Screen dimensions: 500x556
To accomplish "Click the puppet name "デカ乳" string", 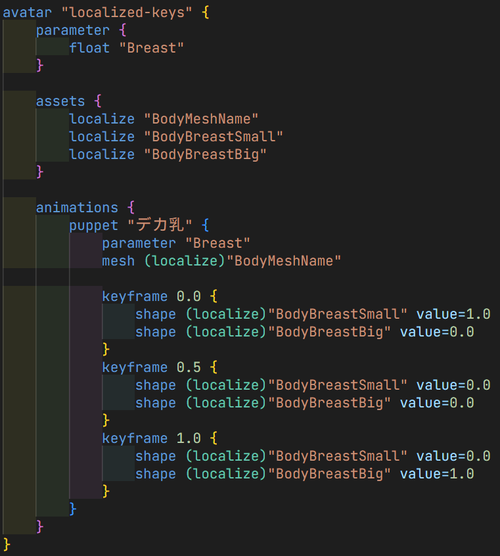I will click(x=160, y=225).
